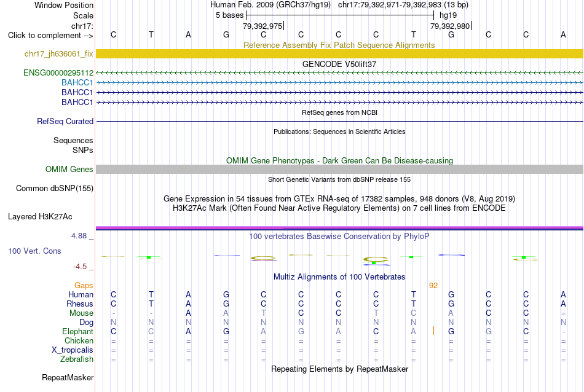Click the GTEx Gene Expression track title
The width and height of the screenshot is (584, 392).
(339, 199)
